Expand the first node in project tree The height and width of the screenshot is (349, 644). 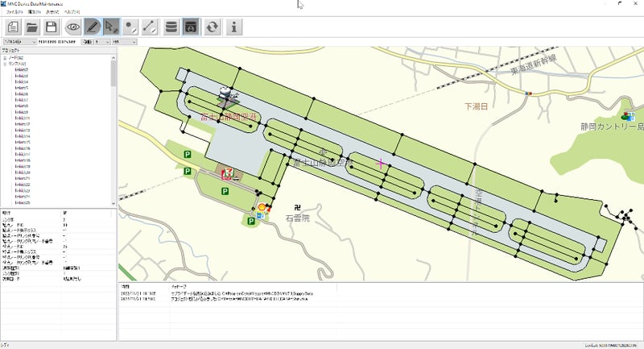coord(5,58)
